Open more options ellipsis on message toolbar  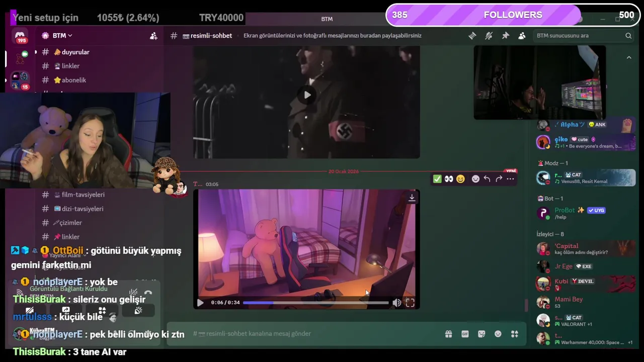pos(510,179)
